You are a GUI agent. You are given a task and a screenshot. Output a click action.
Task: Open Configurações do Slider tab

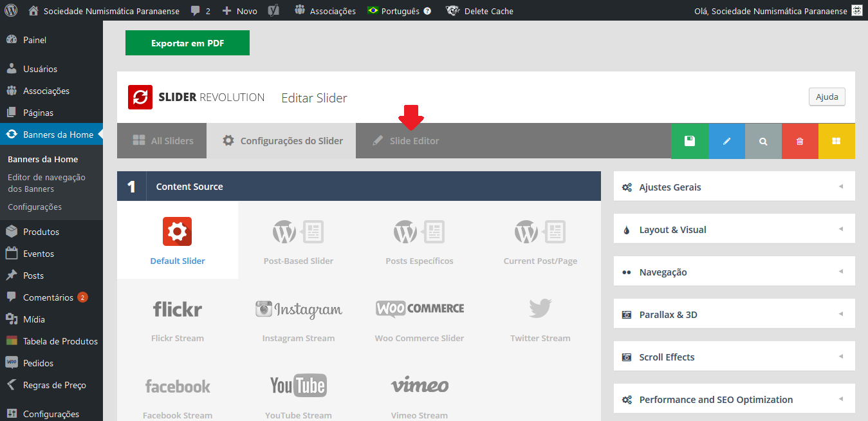point(281,140)
